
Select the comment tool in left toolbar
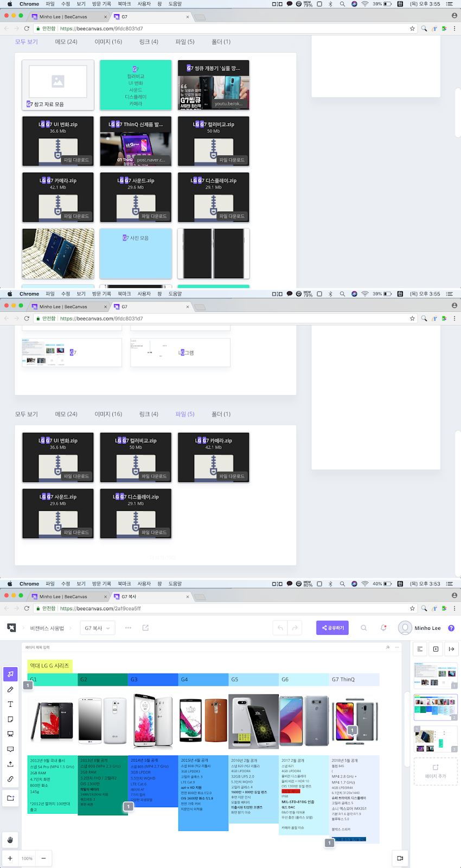[10, 749]
